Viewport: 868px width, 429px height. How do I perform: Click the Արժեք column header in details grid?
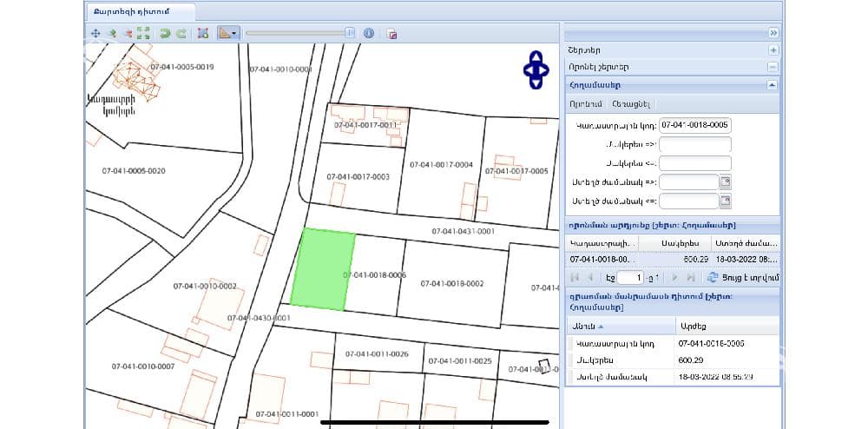point(727,327)
